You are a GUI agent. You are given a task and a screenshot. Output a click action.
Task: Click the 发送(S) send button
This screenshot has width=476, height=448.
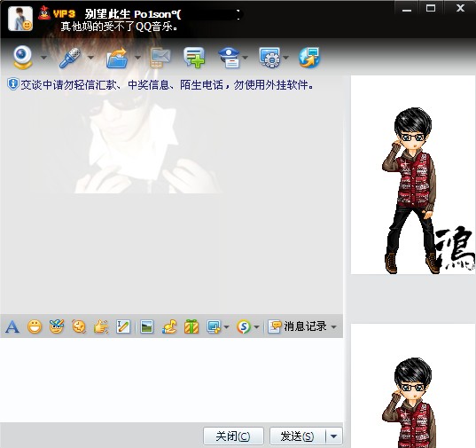[297, 436]
